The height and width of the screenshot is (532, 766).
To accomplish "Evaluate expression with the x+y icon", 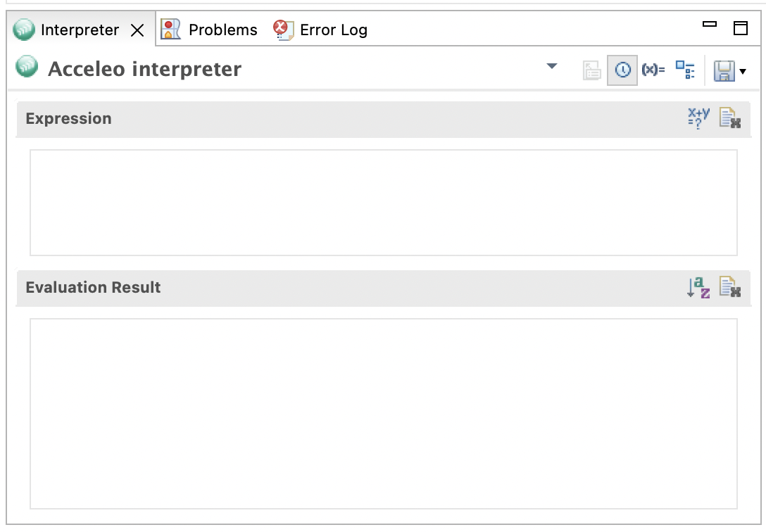I will coord(698,118).
